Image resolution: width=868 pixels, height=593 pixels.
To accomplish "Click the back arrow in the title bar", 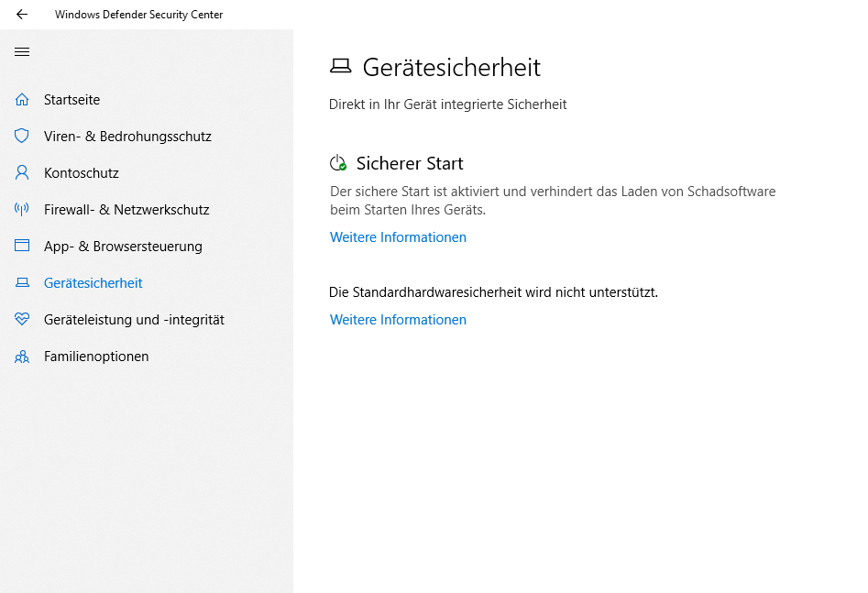I will [22, 15].
